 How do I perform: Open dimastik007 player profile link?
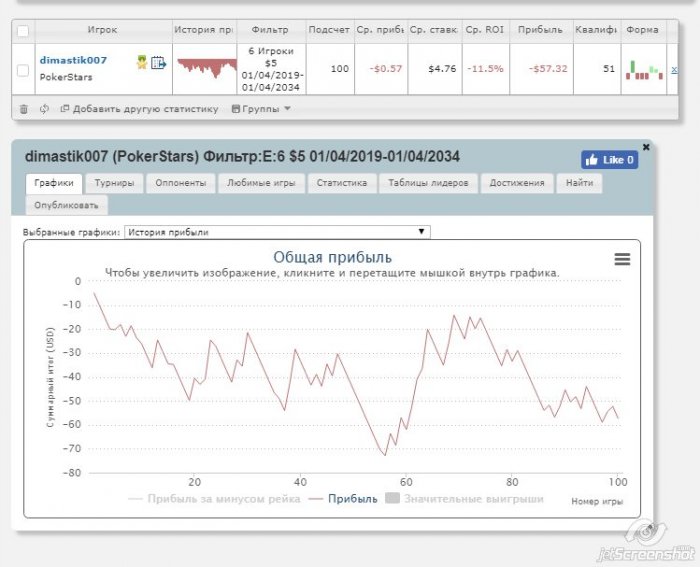coord(73,60)
